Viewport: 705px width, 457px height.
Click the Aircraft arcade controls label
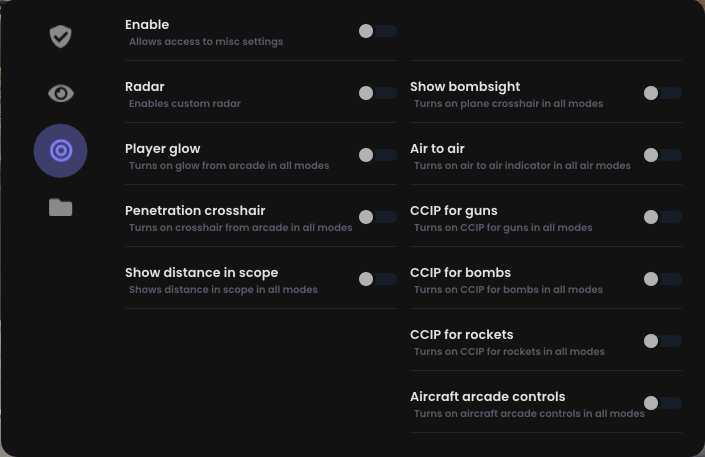[x=487, y=397]
